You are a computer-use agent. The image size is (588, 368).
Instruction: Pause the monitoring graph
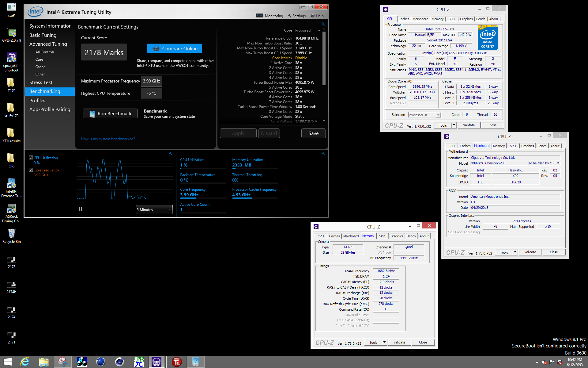pos(81,209)
